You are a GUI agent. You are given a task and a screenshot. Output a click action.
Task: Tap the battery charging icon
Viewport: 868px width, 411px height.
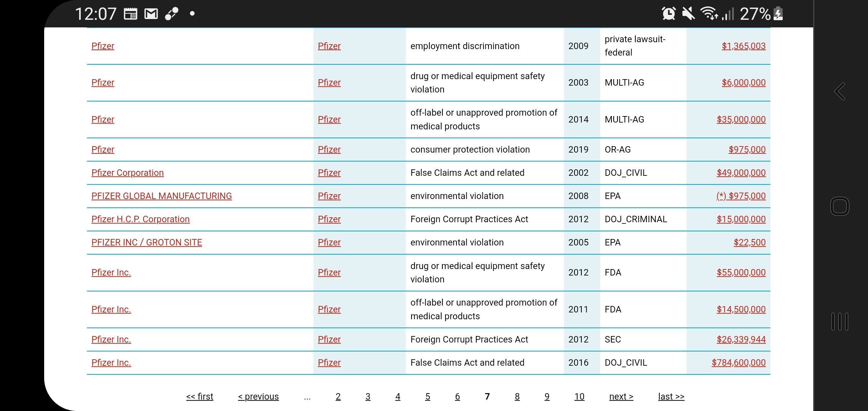[779, 14]
